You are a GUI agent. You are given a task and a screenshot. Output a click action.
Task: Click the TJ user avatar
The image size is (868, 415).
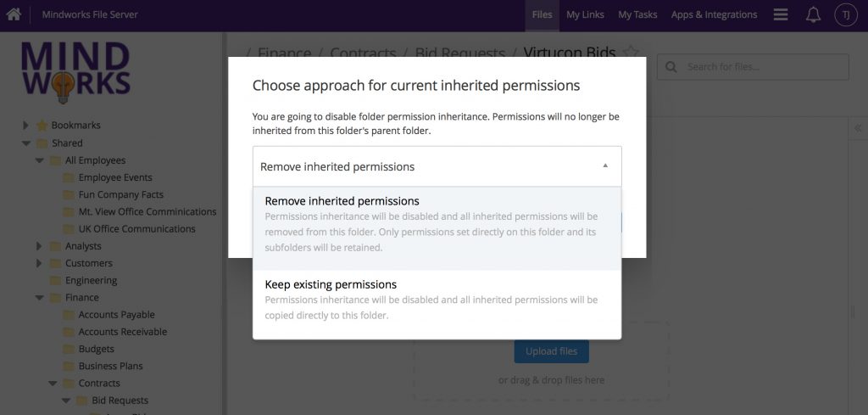tap(845, 14)
